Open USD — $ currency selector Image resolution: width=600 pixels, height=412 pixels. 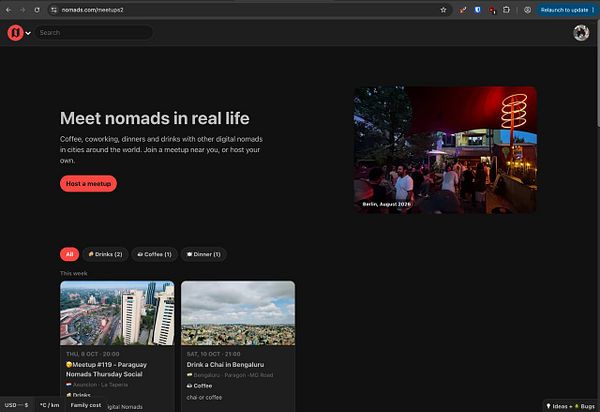(x=16, y=405)
